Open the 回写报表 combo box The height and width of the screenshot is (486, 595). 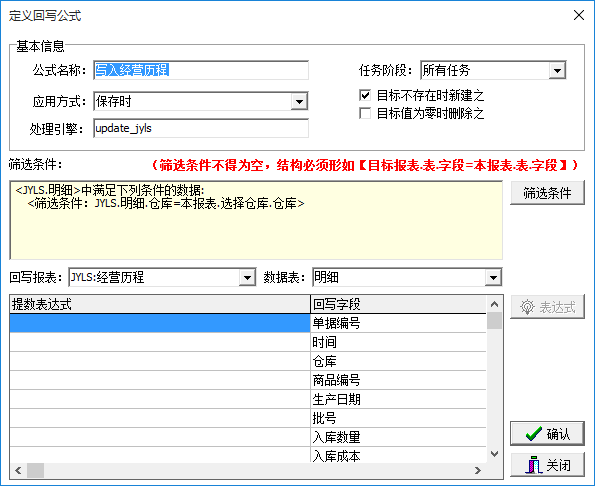coord(247,278)
